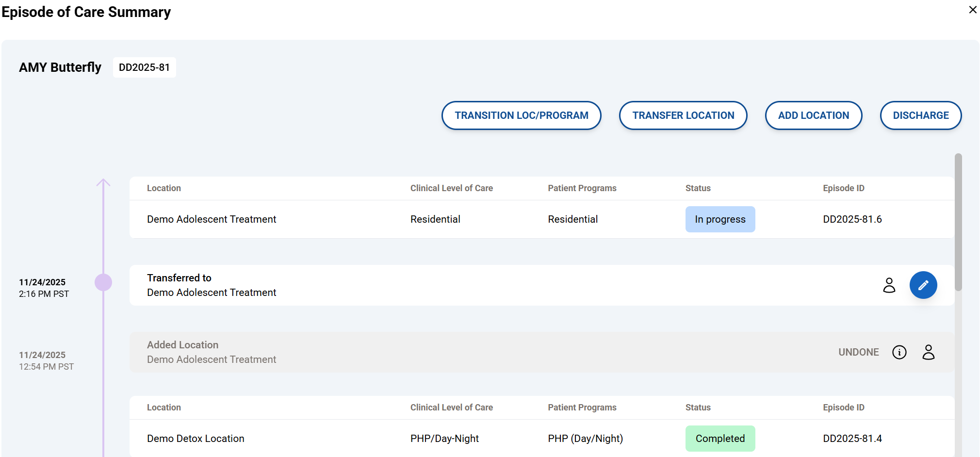Click the Transfer Location button

[683, 115]
